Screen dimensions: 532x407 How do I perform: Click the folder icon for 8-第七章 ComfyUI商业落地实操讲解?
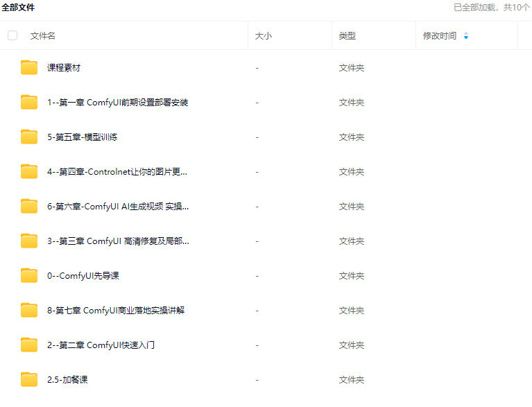click(x=29, y=310)
